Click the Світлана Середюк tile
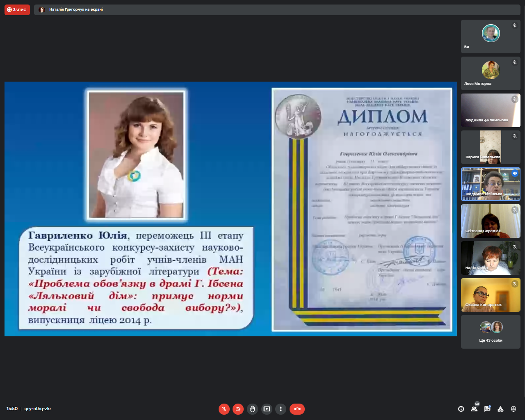This screenshot has height=420, width=525. 491,221
